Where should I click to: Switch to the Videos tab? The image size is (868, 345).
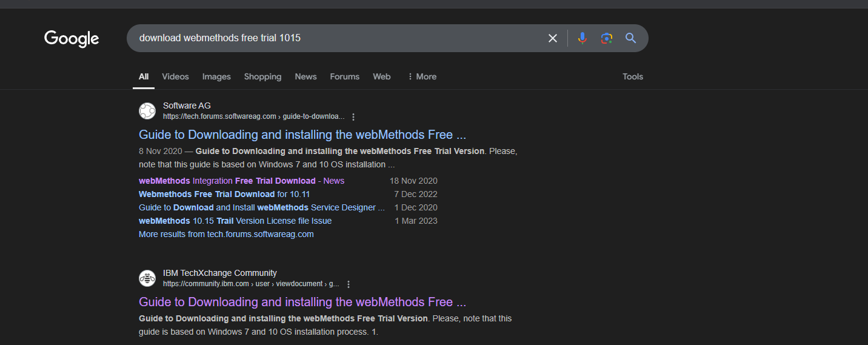click(175, 76)
